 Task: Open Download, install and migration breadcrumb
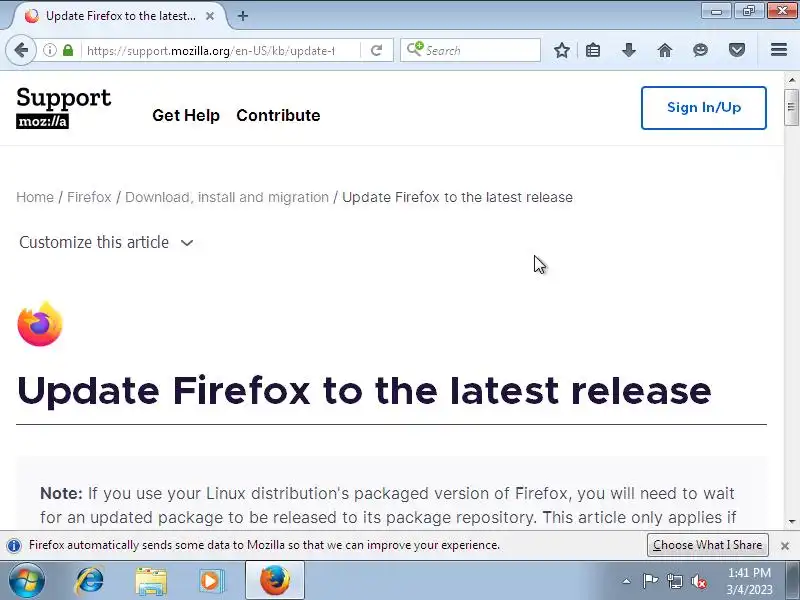(227, 197)
